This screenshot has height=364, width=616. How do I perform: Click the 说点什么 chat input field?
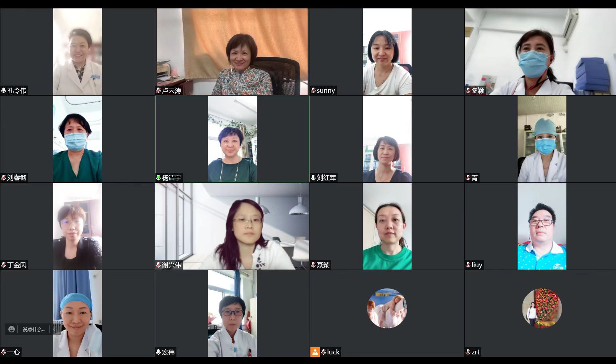pyautogui.click(x=34, y=329)
